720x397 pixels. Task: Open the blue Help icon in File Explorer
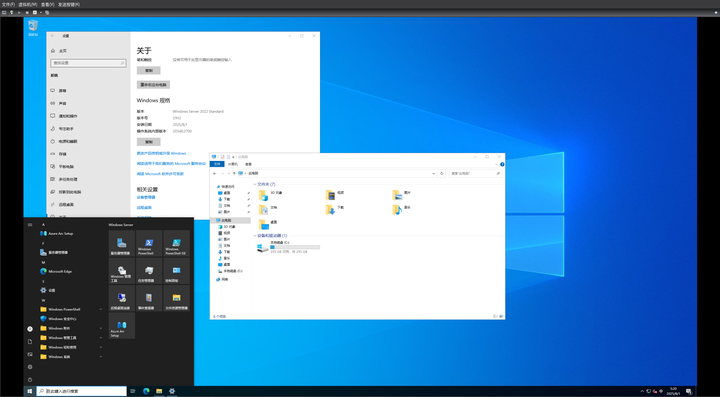[502, 164]
